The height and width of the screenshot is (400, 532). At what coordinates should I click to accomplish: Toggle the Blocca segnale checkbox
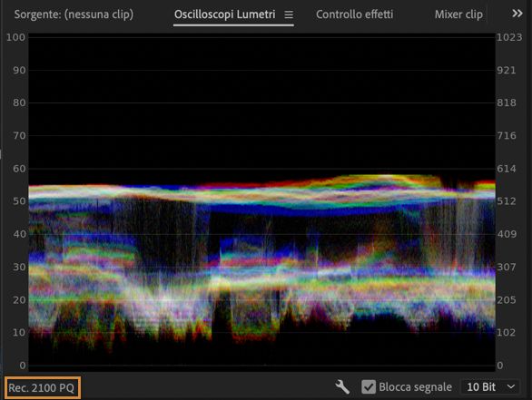369,386
